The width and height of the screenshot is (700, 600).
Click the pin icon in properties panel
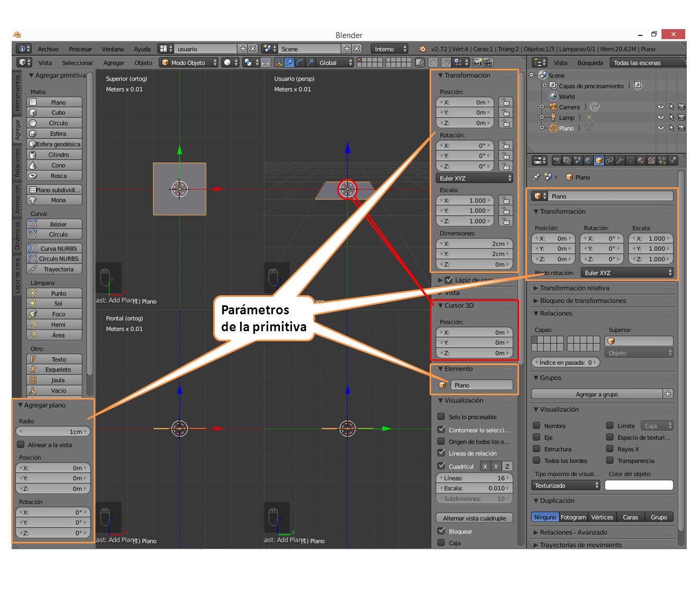(x=537, y=177)
